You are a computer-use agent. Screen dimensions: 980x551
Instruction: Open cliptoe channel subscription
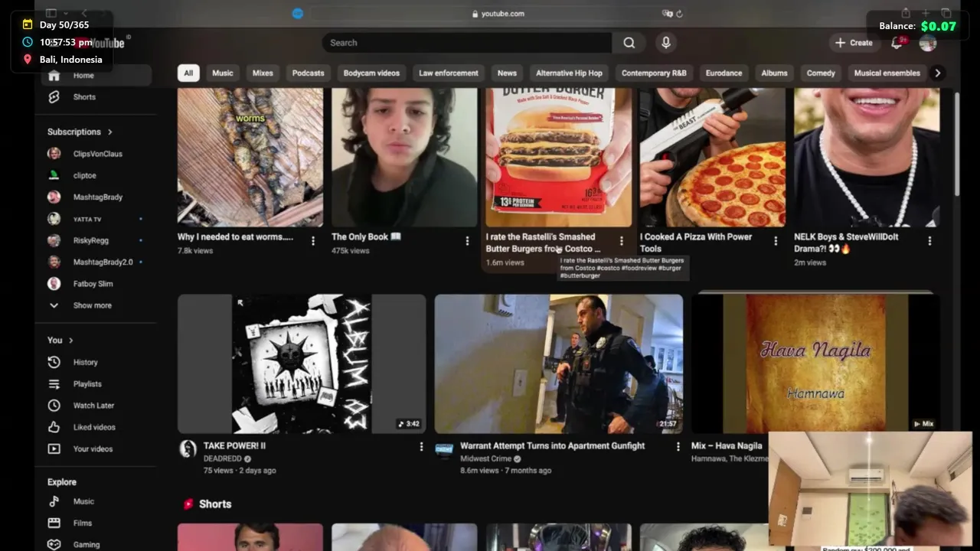coord(96,175)
